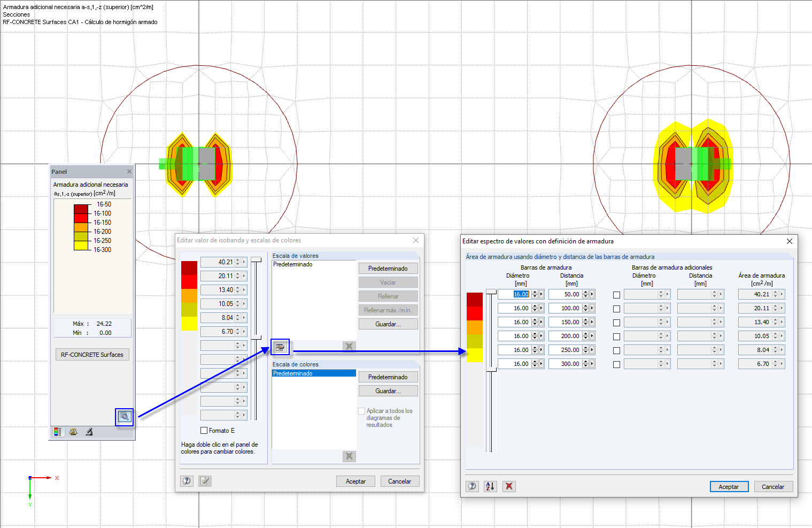Select the dark red swatch beside isoband value 40.21
The height and width of the screenshot is (528, 812).
point(189,268)
